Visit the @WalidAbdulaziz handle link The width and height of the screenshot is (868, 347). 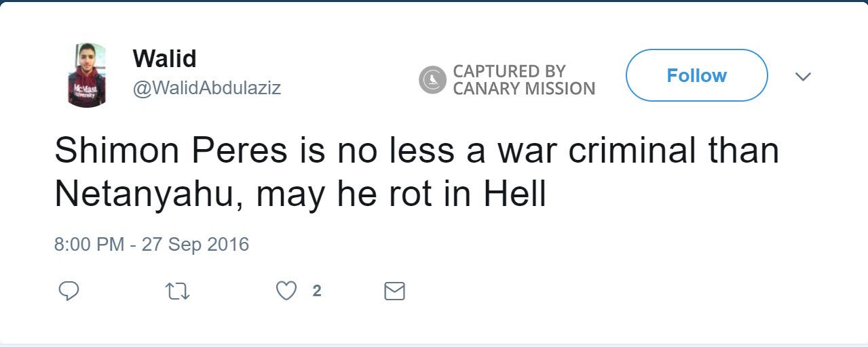click(207, 89)
